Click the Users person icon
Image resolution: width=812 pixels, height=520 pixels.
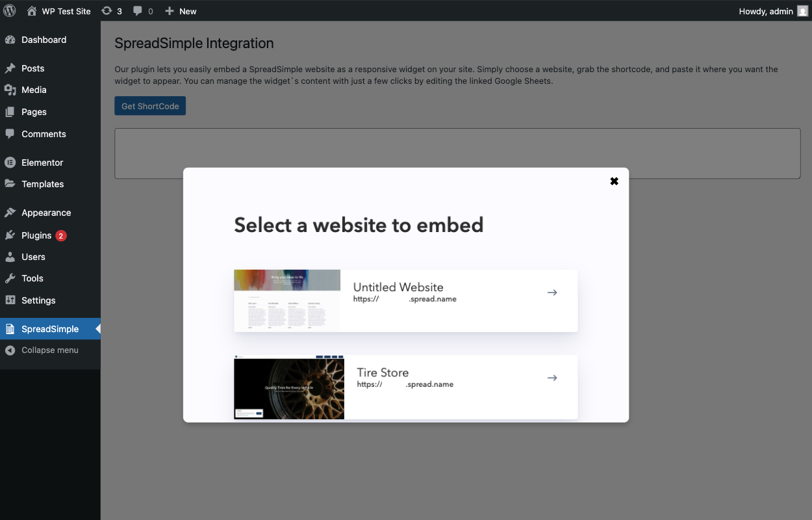pos(10,257)
